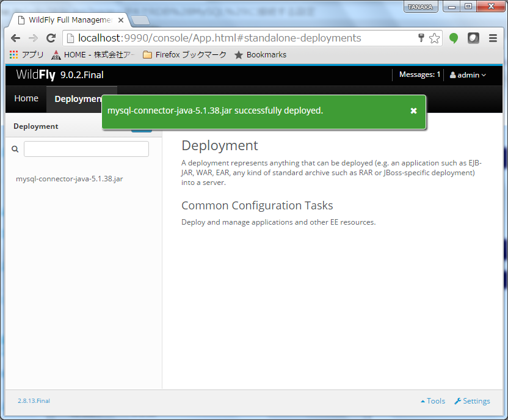Expand the Tools panel in footer
The image size is (508, 420).
point(433,401)
